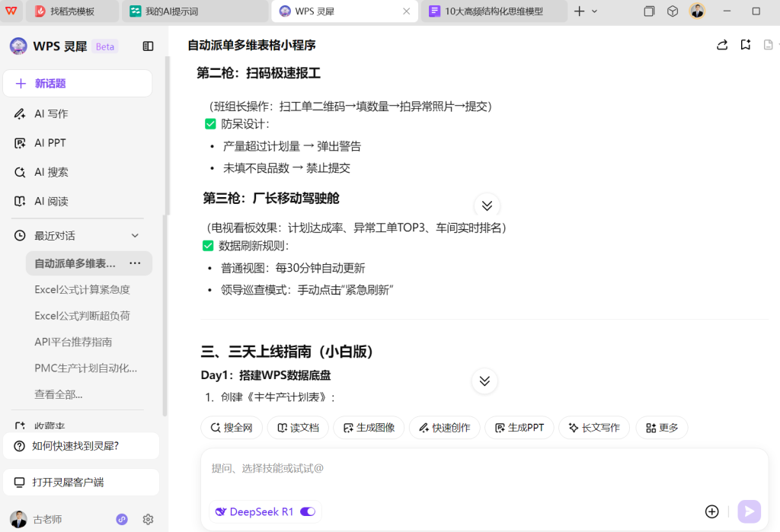This screenshot has width=780, height=532.
Task: Click heading 第二枪：扫码极速报工
Action: (258, 73)
